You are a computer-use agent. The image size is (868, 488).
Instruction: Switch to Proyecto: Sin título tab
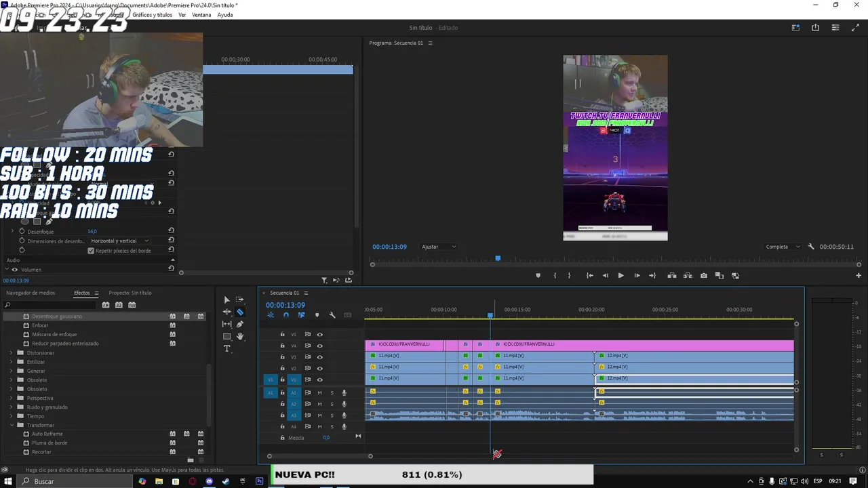coord(130,293)
